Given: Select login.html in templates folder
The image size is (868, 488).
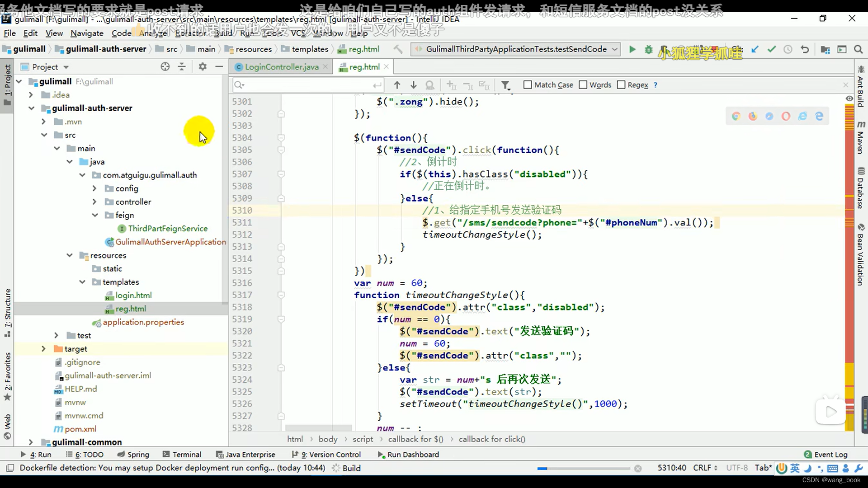Looking at the screenshot, I should (x=133, y=296).
